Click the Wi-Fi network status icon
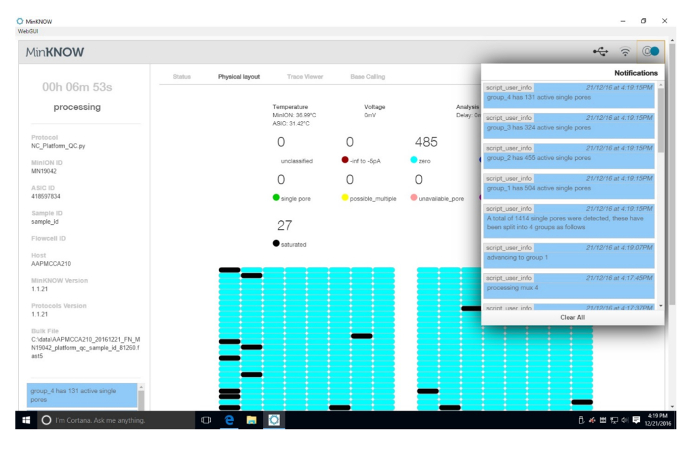This screenshot has height=454, width=700. tap(625, 52)
